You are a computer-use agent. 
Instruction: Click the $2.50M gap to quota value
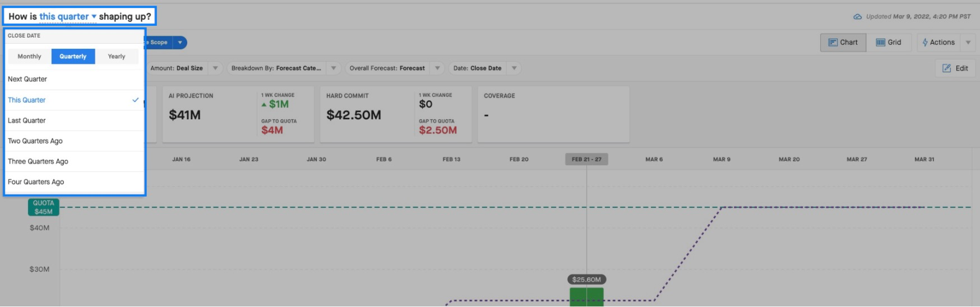(438, 131)
